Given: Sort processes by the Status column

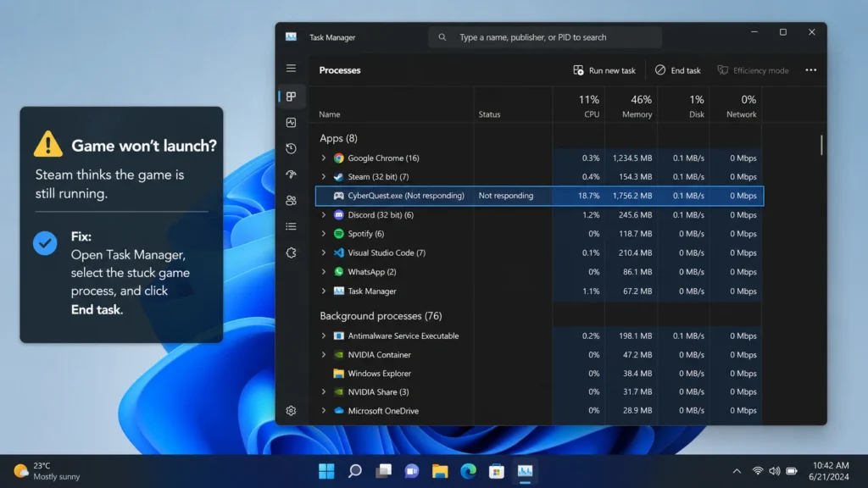Looking at the screenshot, I should pos(489,114).
